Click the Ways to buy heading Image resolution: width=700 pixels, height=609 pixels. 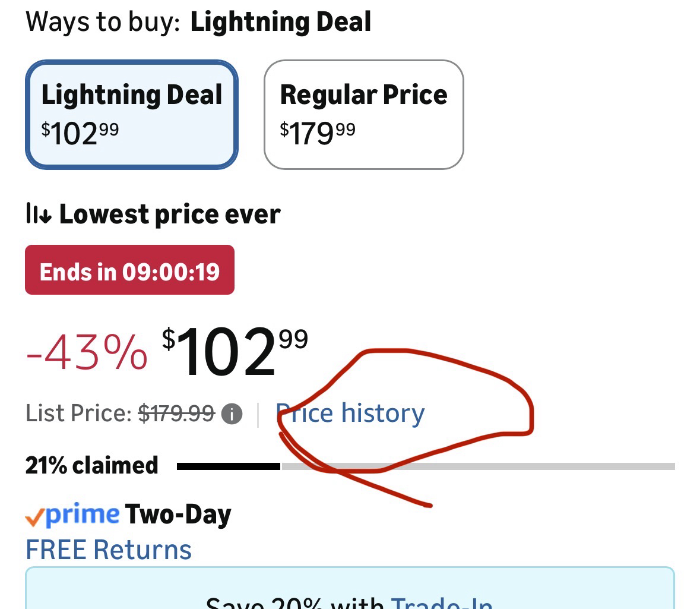(102, 23)
